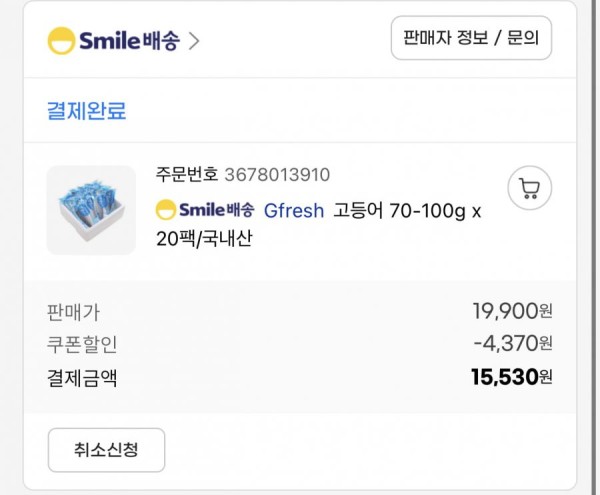
Task: Select the -4,370원 coupon discount amount
Action: pos(513,343)
